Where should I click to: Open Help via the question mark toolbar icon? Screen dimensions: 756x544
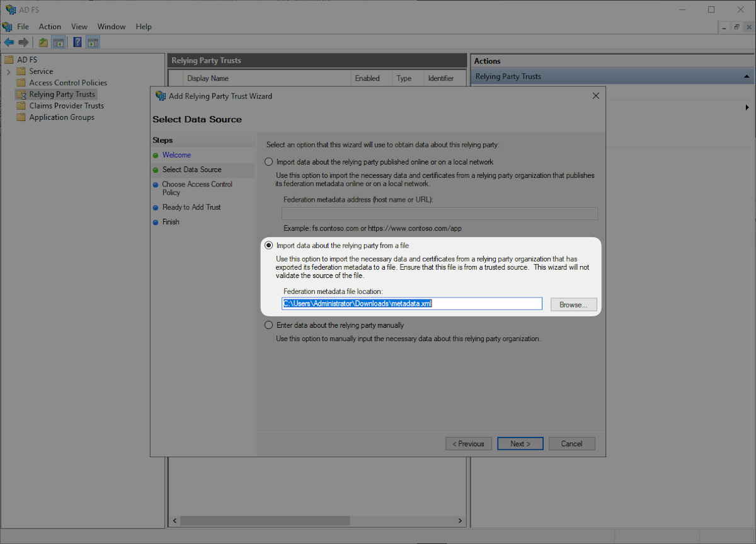pyautogui.click(x=77, y=42)
